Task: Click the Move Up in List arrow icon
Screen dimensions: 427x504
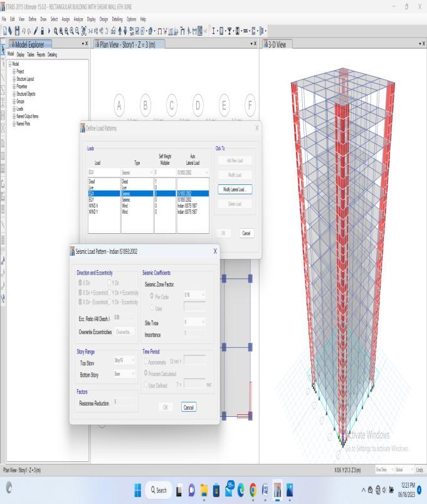Action: [120, 31]
